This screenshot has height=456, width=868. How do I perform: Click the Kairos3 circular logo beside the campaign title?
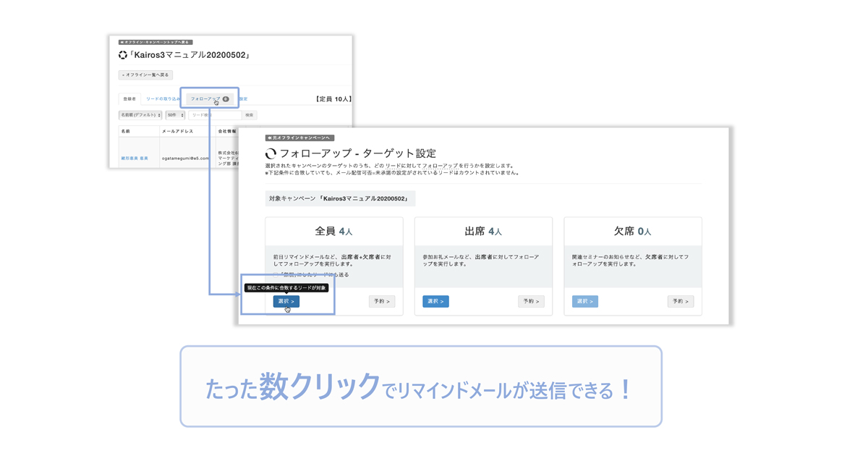123,55
